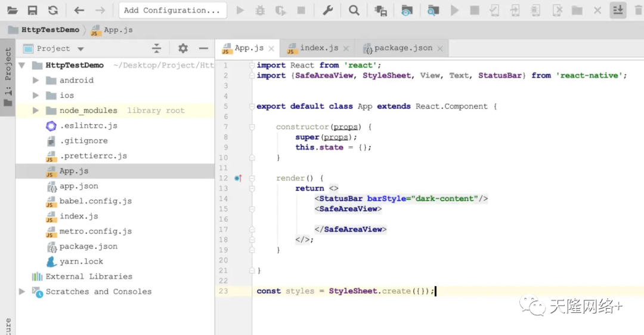Screen dimensions: 644x335
Task: Click the Synchronize refresh icon
Action: [x=53, y=10]
